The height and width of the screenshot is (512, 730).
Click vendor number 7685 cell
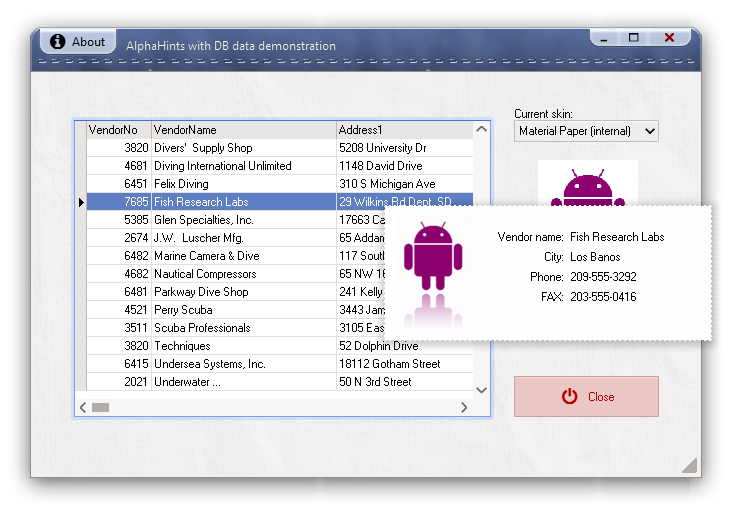119,202
